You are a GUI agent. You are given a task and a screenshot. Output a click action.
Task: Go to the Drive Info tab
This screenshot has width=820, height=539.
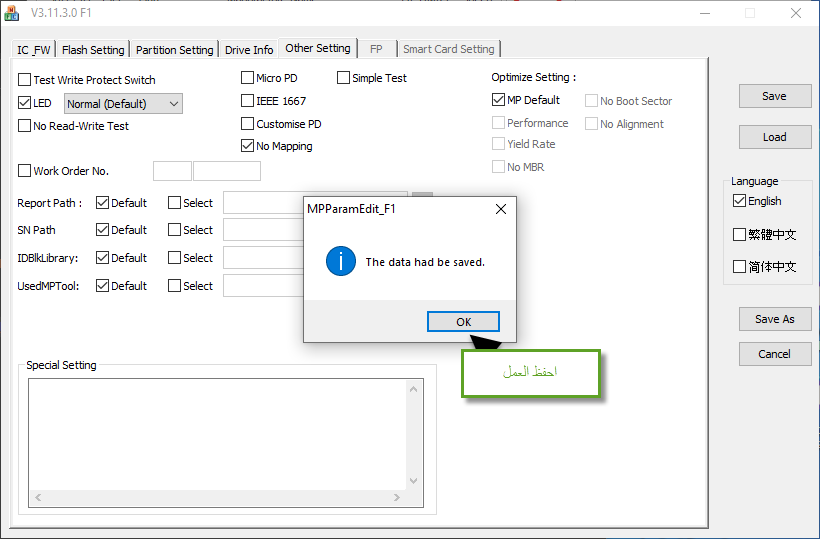[249, 50]
